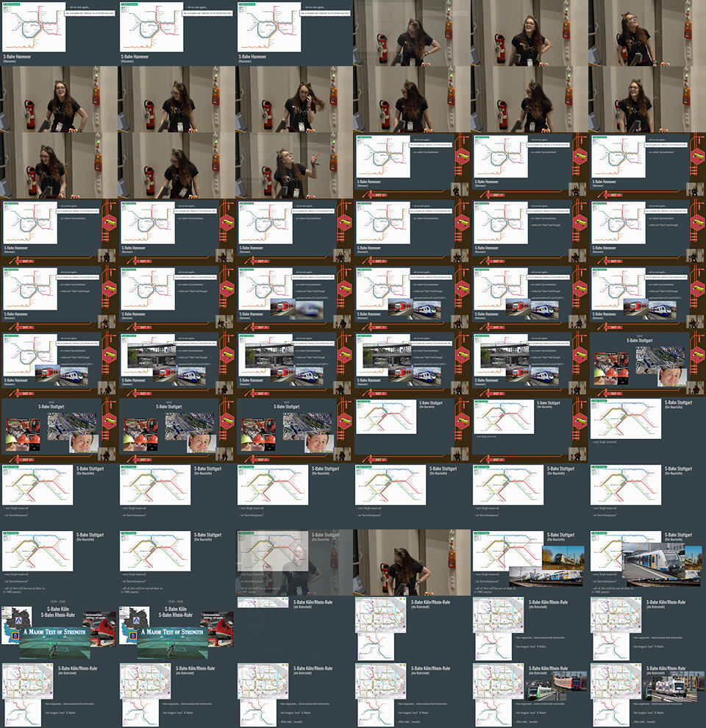The image size is (706, 728).
Task: Select presenter thumbnail with raised arm gesturing
Action: [294, 165]
